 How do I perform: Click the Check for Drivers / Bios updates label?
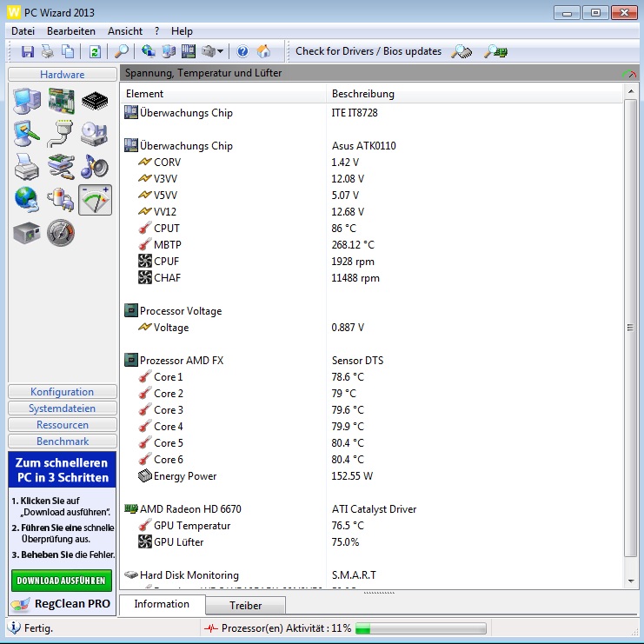coord(368,51)
